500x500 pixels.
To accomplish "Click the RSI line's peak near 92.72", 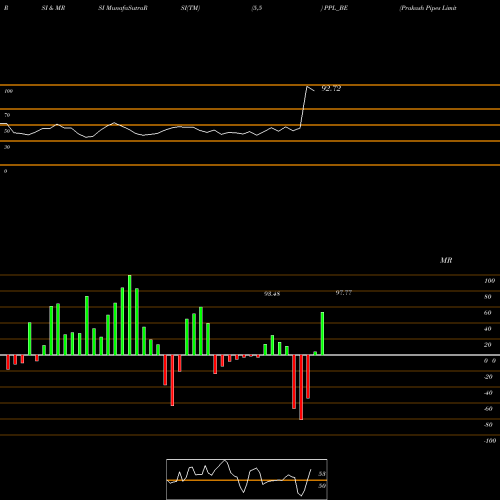I will (x=307, y=87).
